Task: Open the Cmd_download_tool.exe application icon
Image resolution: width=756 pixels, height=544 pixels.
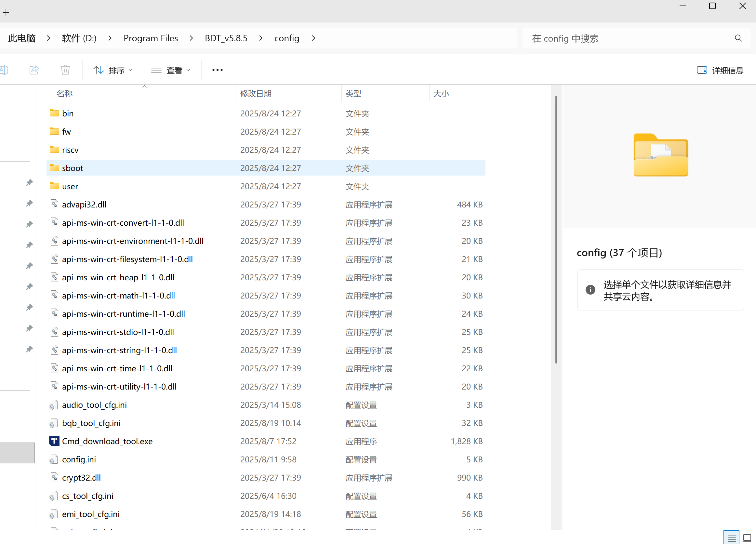Action: (54, 441)
